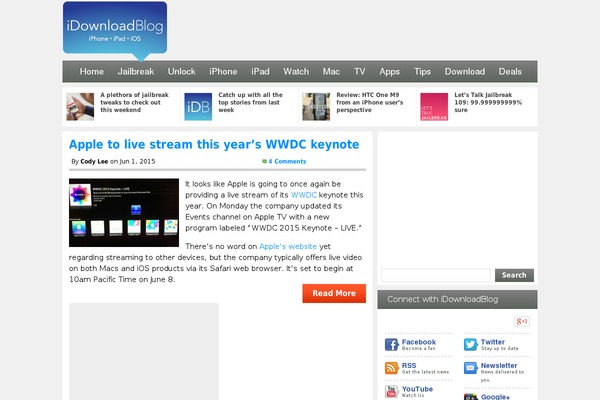
Task: Click the iDownloadBlog logo
Action: (x=115, y=31)
